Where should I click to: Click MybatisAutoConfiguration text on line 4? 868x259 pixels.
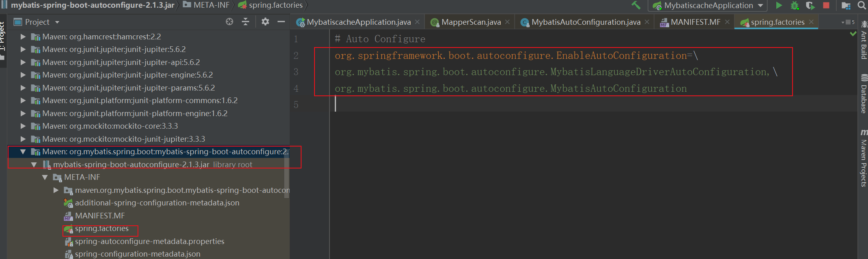[618, 88]
